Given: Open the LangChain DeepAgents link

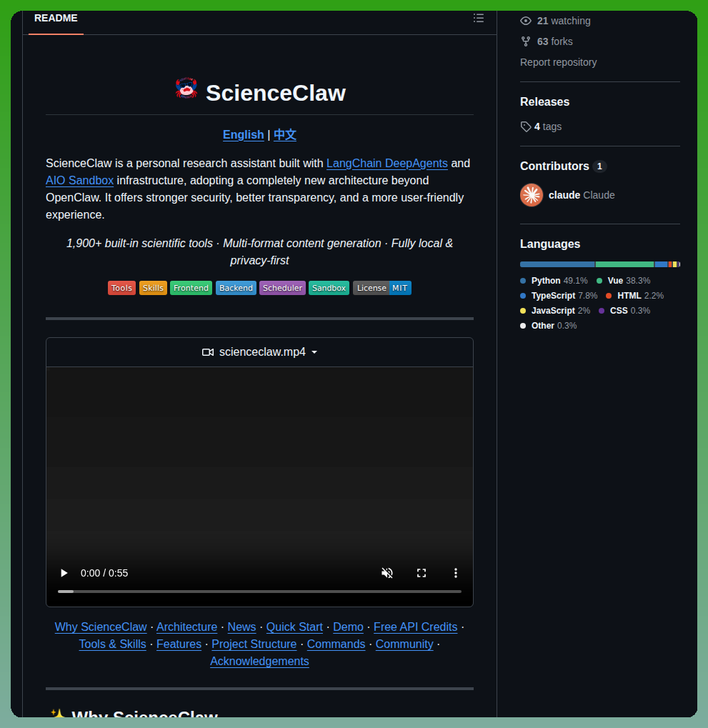Looking at the screenshot, I should click(x=387, y=164).
